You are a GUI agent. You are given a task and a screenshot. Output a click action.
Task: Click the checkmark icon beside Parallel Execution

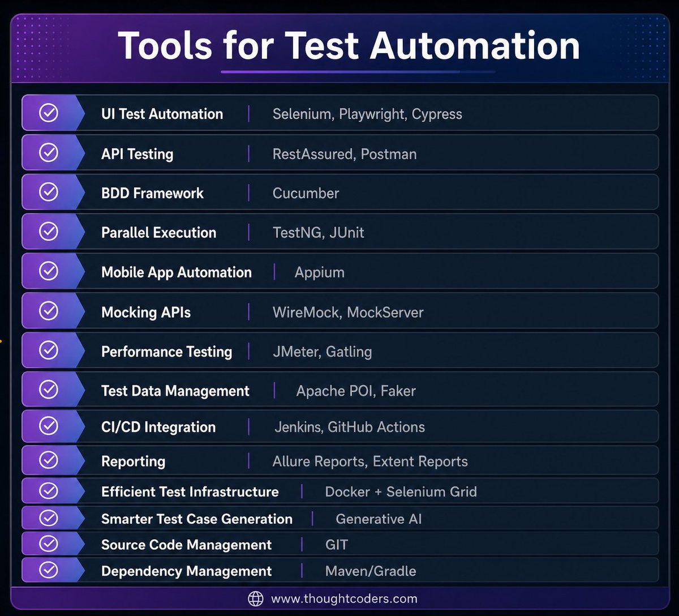[49, 232]
